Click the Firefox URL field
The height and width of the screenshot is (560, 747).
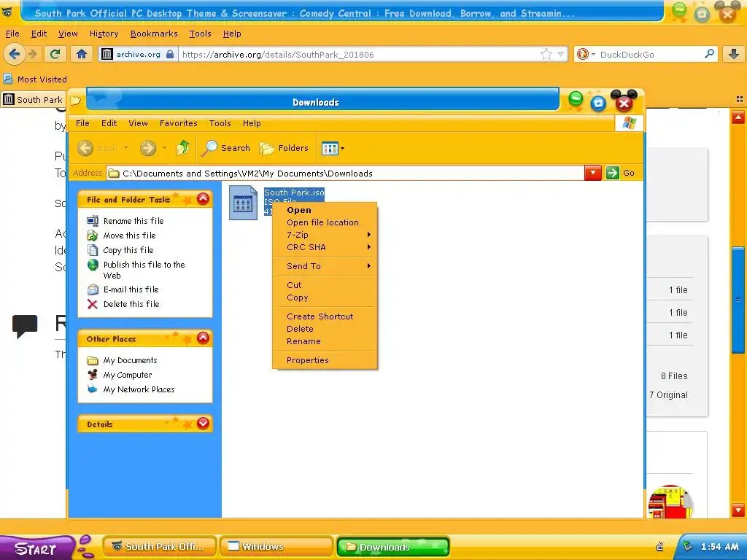pyautogui.click(x=359, y=54)
